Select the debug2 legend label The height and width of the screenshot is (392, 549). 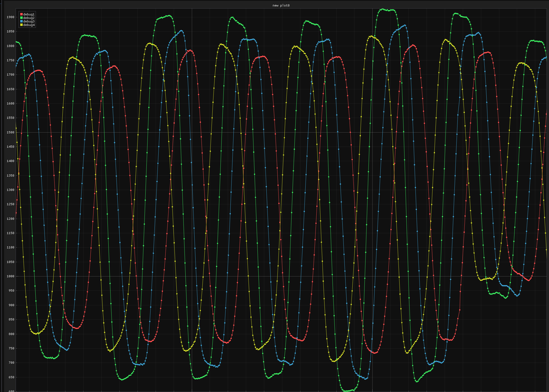(x=29, y=18)
